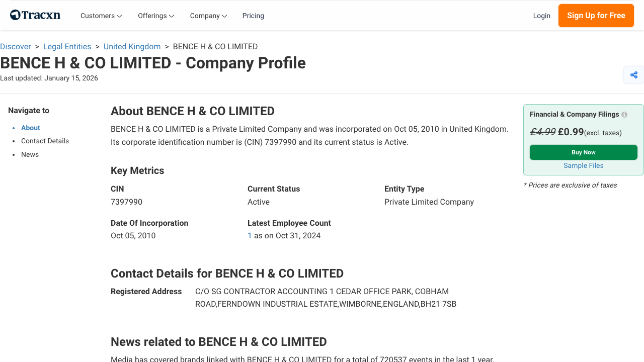
Task: Open the Sample Files link
Action: click(x=583, y=165)
